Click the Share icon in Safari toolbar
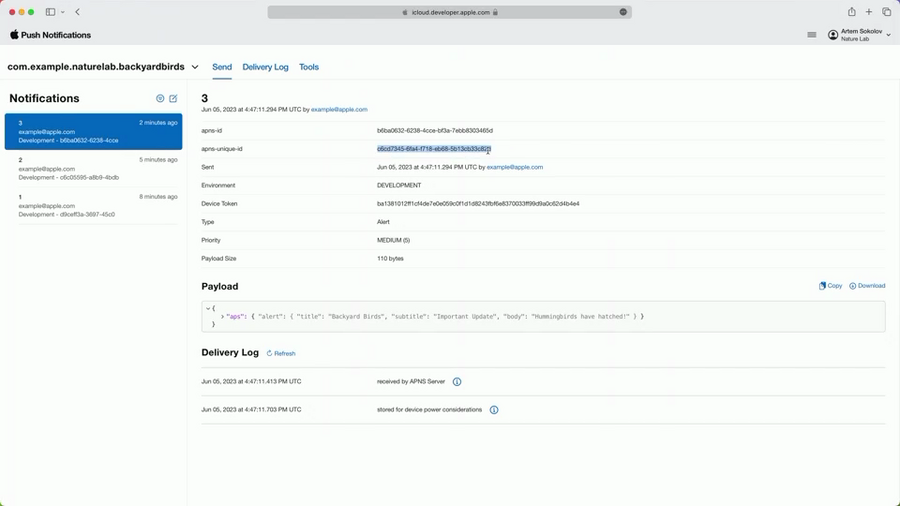 click(x=852, y=12)
